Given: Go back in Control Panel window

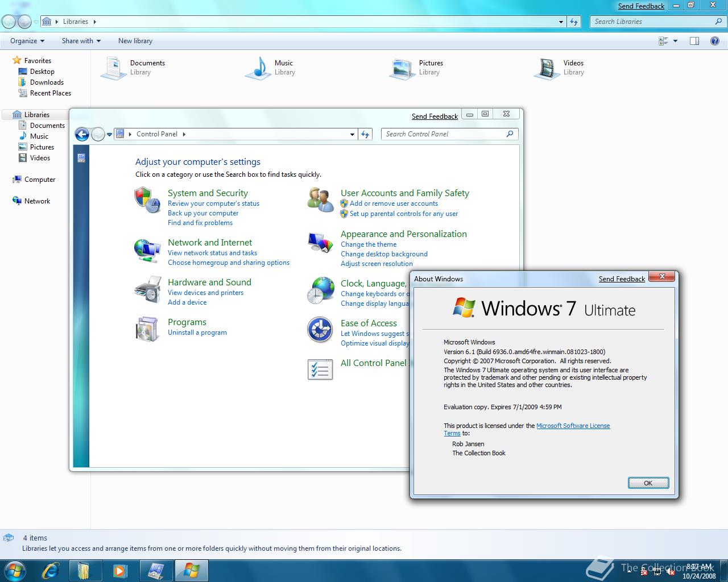Looking at the screenshot, I should pos(82,134).
